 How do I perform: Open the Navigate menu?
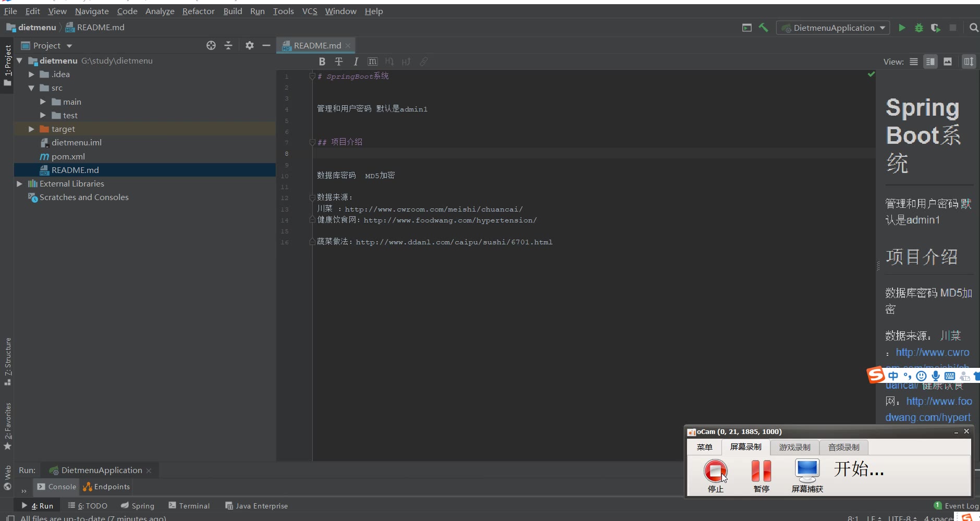[x=92, y=11]
